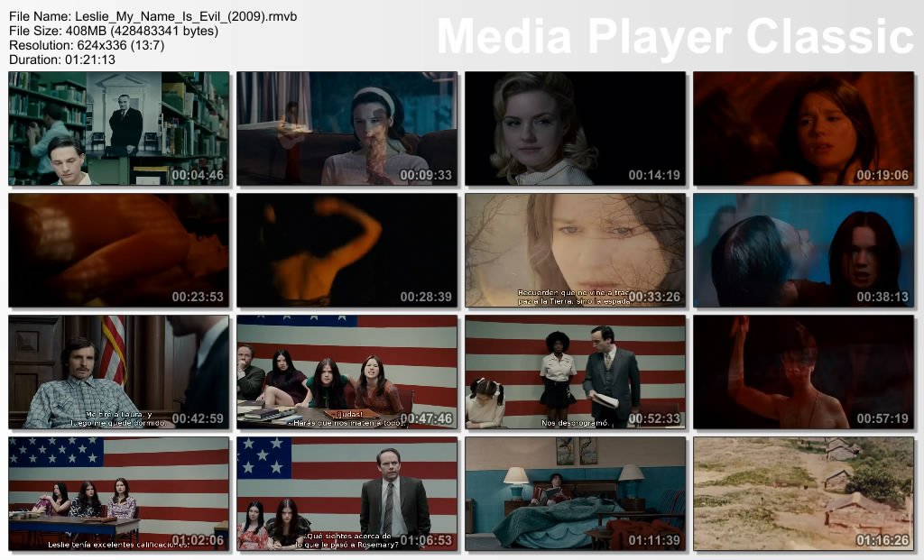
Task: Select the thumbnail at 00:04:46
Action: pyautogui.click(x=119, y=128)
